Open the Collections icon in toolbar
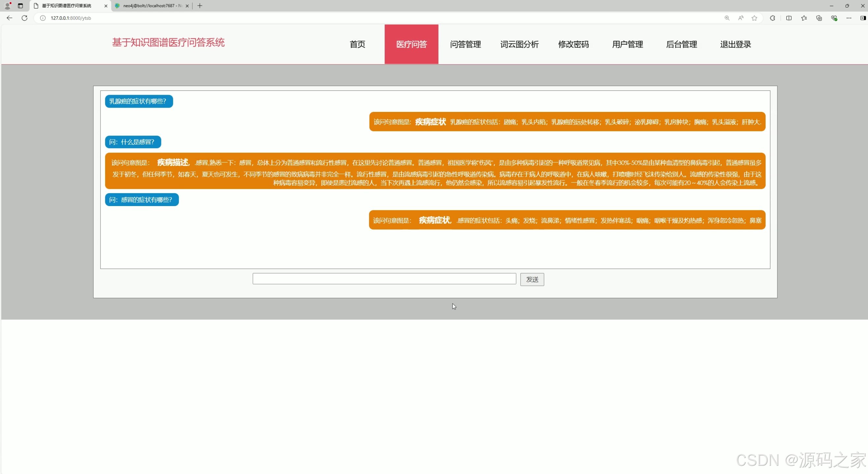This screenshot has width=868, height=474. point(819,18)
